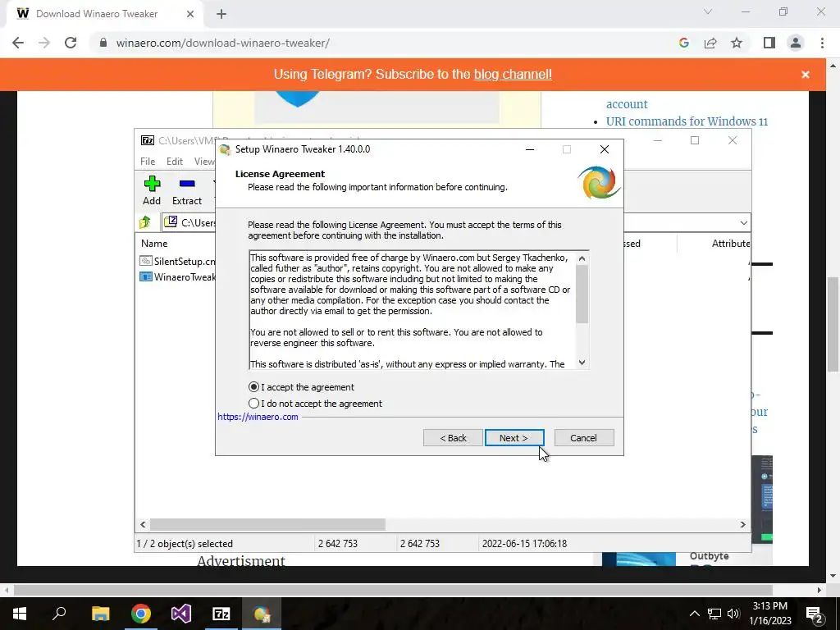Select WinaeroTweaker file in 7-Zip list

(177, 277)
